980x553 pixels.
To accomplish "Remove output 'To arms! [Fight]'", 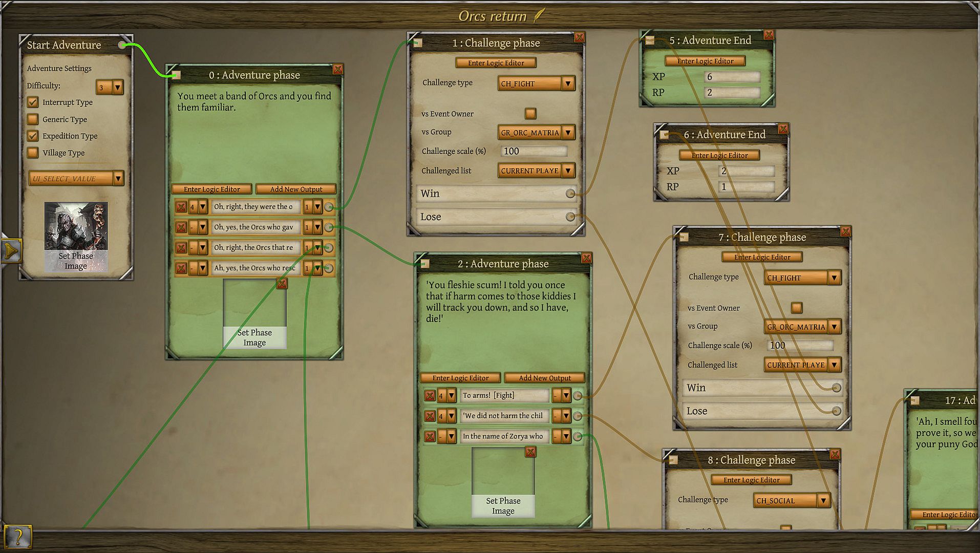I will 430,396.
